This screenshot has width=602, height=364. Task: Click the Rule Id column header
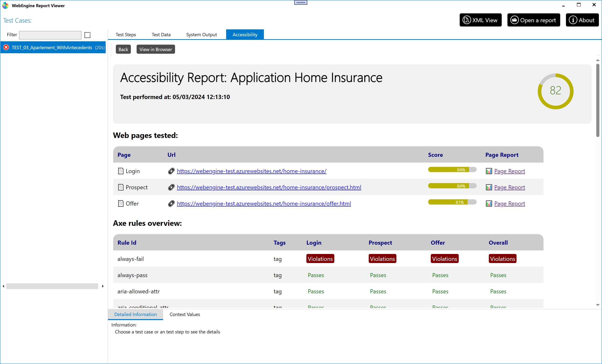(x=127, y=243)
